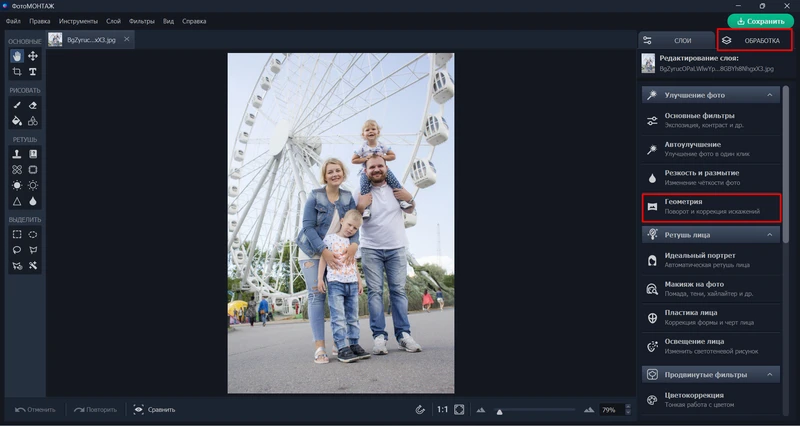800x426 pixels.
Task: Collapse the Ретушь лица section
Action: pyautogui.click(x=769, y=235)
